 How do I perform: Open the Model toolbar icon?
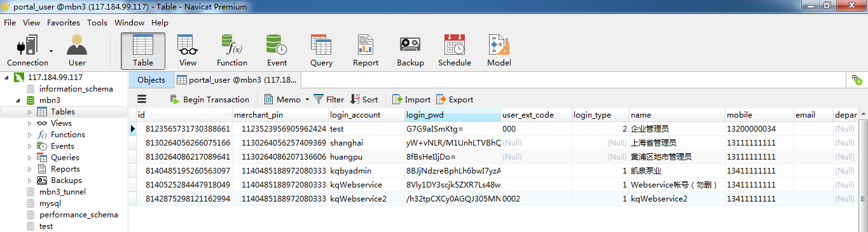499,51
